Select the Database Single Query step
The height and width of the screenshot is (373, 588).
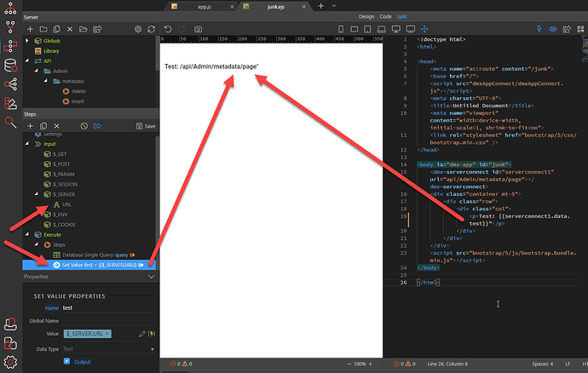[x=94, y=255]
